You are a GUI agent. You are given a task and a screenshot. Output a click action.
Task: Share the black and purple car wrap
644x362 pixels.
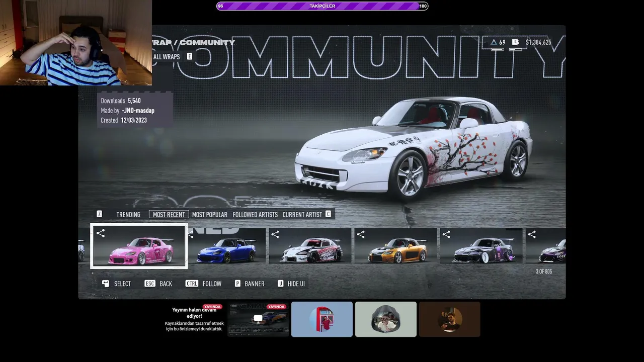coord(446,234)
